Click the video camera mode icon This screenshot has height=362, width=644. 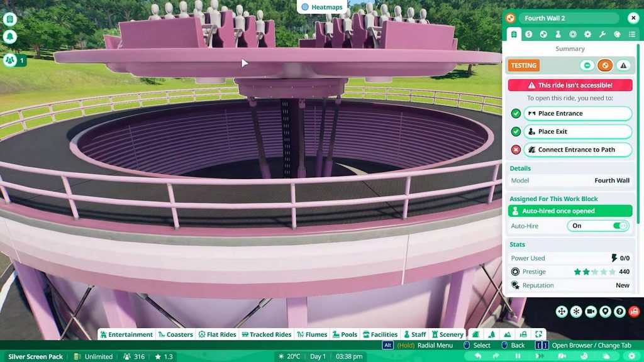591,312
